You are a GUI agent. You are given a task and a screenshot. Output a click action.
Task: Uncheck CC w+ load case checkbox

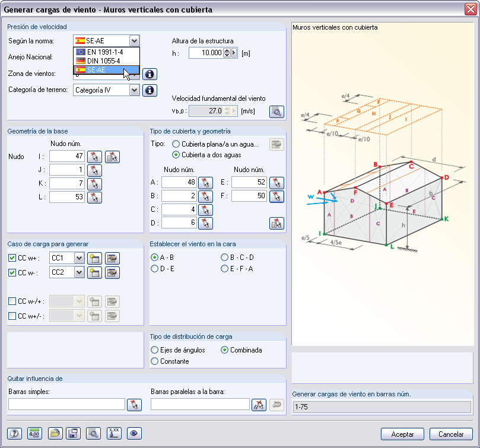[x=12, y=258]
